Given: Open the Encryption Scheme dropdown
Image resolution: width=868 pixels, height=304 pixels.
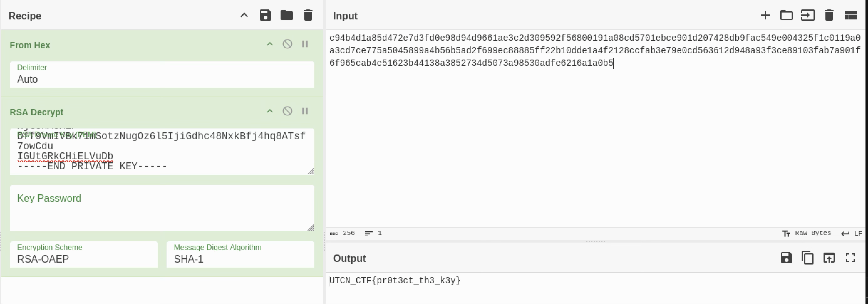Looking at the screenshot, I should (x=84, y=254).
